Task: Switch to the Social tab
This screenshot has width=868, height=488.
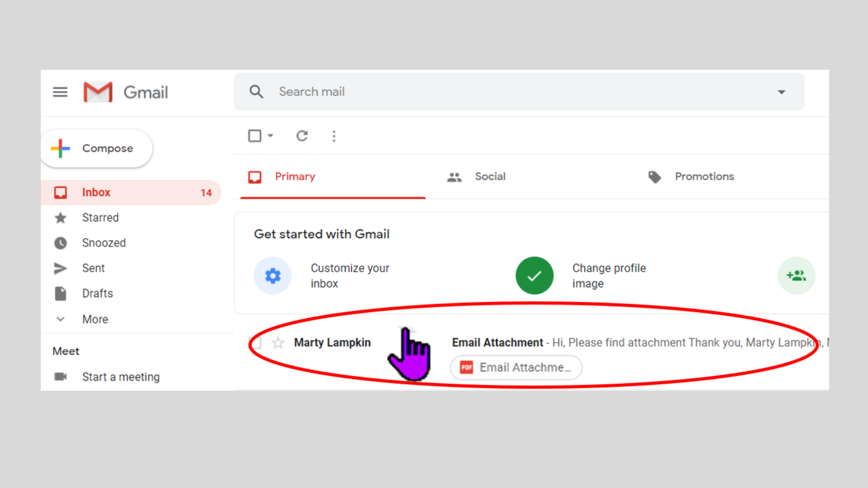Action: (x=489, y=176)
